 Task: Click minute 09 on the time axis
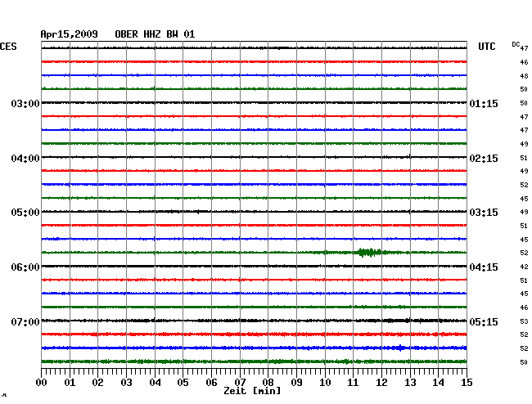pos(296,383)
